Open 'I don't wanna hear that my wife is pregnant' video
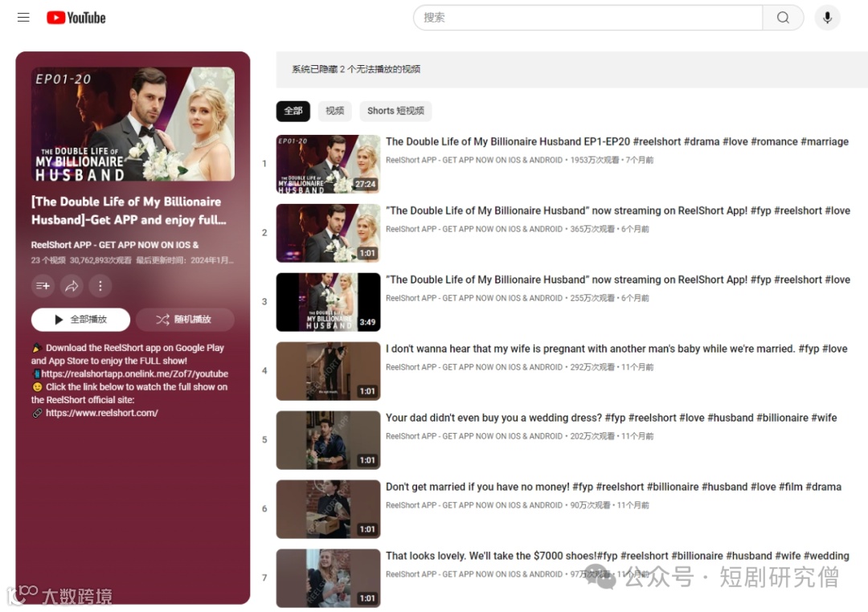868x612 pixels. click(x=616, y=349)
